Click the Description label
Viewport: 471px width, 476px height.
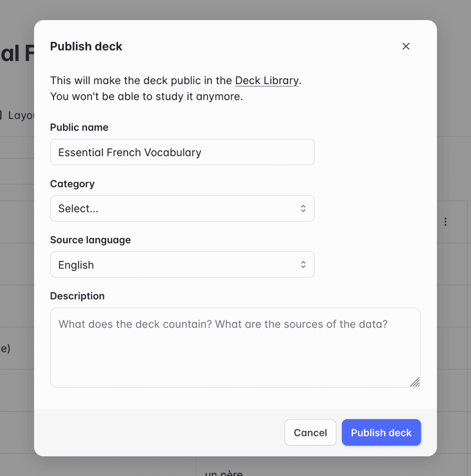77,296
